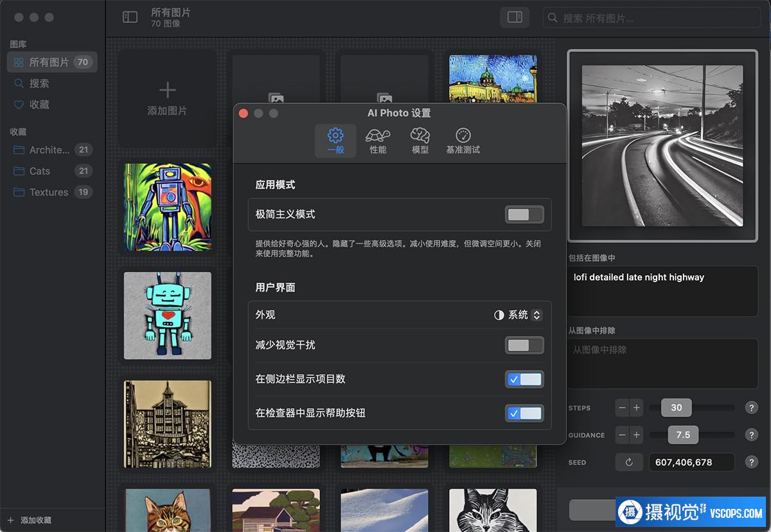
Task: Decrease GUIDANCE with the minus stepper
Action: 622,435
